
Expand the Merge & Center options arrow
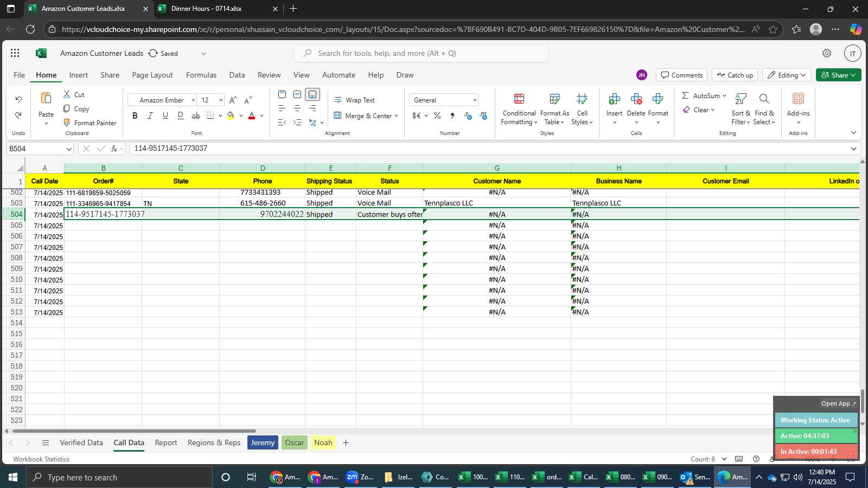397,116
